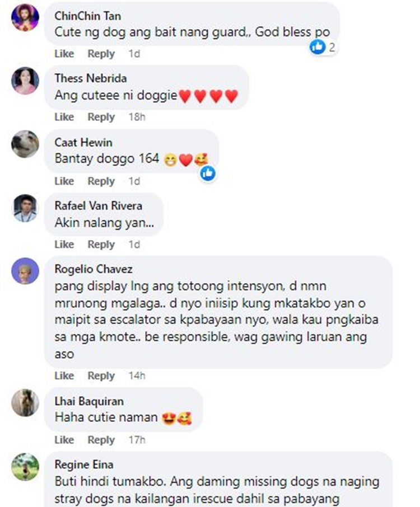Screen dimensions: 420x507
Task: Open the Regine Eina name link
Action: pyautogui.click(x=84, y=464)
